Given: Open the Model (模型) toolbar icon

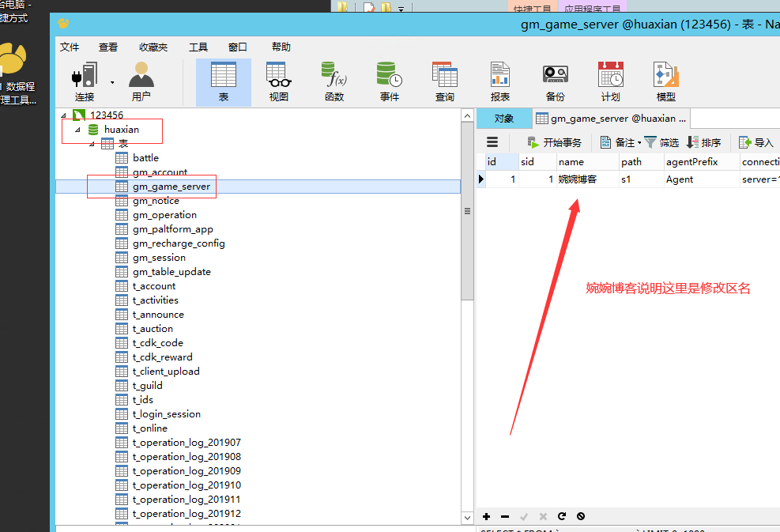Looking at the screenshot, I should pyautogui.click(x=665, y=81).
